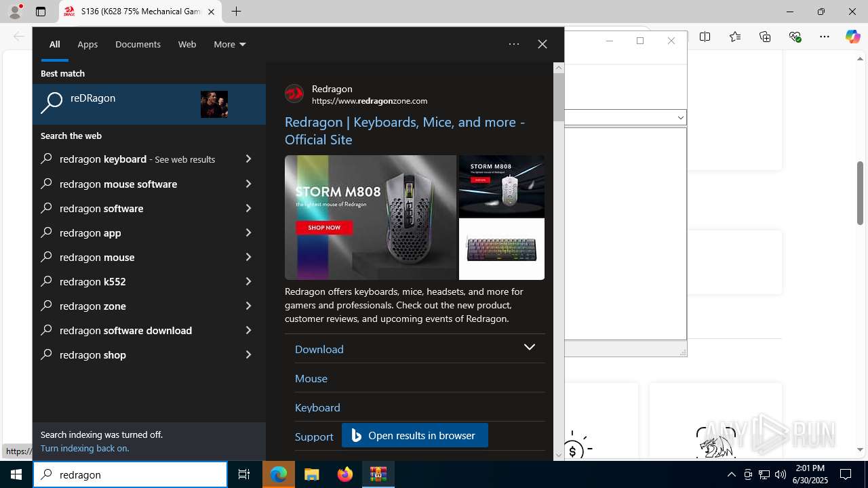Open the network tray icon
This screenshot has height=488, width=868.
[764, 474]
